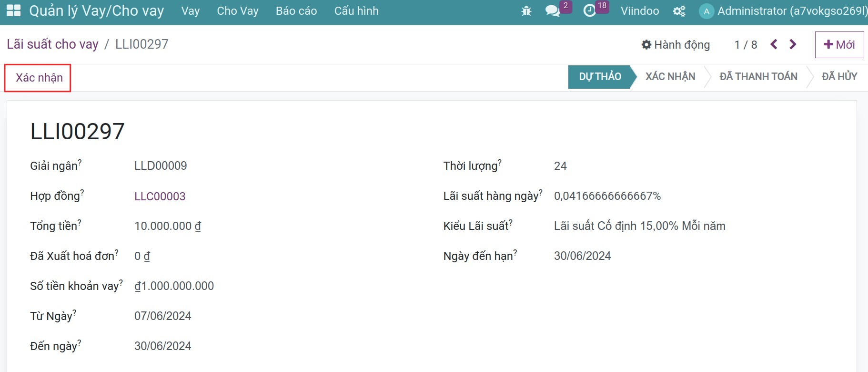Open the Báo cáo menu
868x372 pixels.
coord(296,11)
